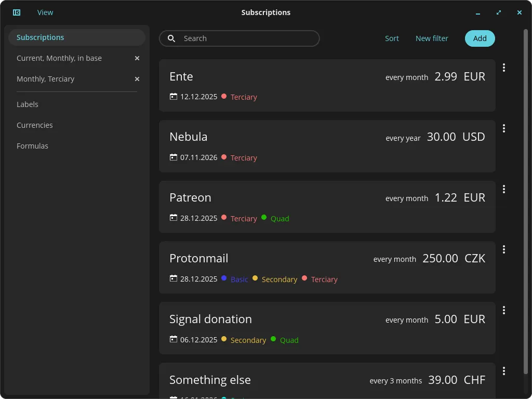Open the three-dot menu for Protonmail
Viewport: 532px width, 399px height.
[504, 249]
